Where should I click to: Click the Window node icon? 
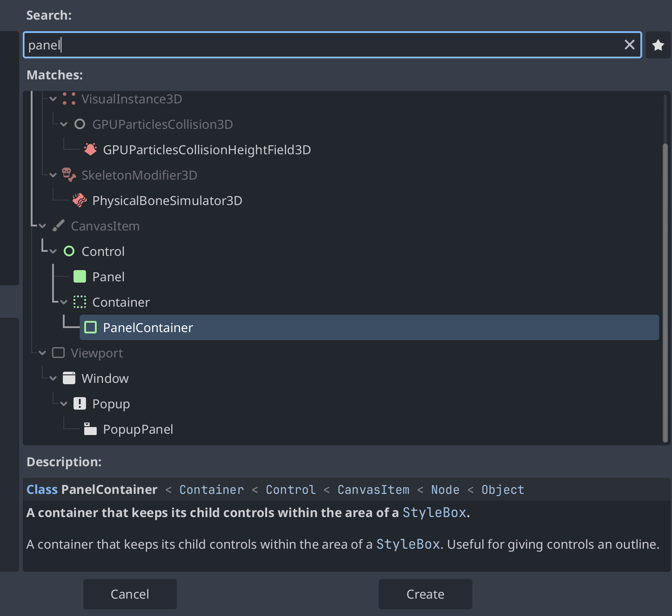69,378
